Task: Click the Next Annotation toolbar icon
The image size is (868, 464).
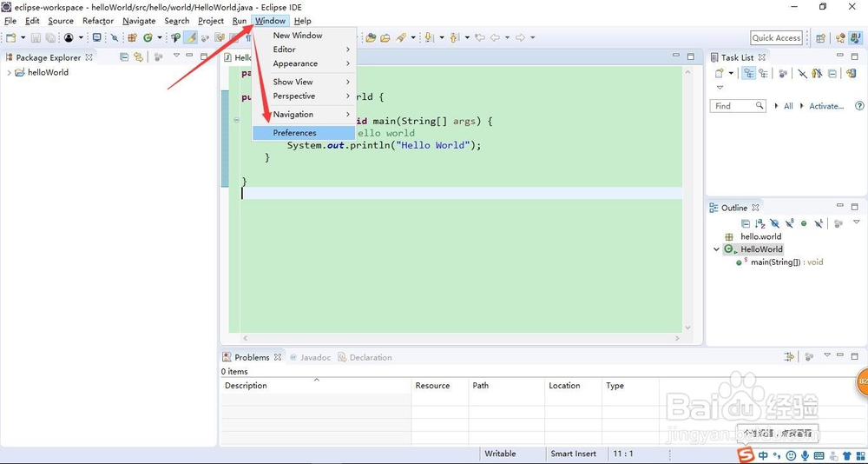Action: pyautogui.click(x=429, y=37)
